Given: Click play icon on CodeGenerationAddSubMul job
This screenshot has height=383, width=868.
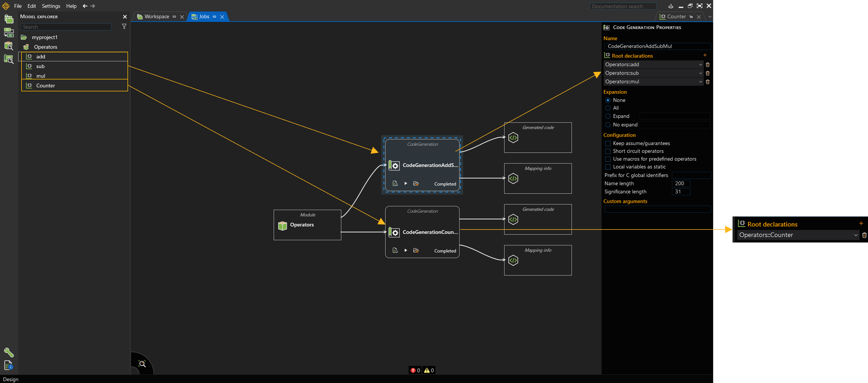Looking at the screenshot, I should 406,184.
